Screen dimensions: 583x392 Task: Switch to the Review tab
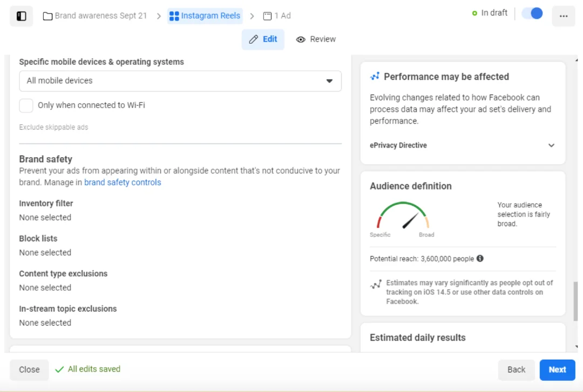click(316, 39)
